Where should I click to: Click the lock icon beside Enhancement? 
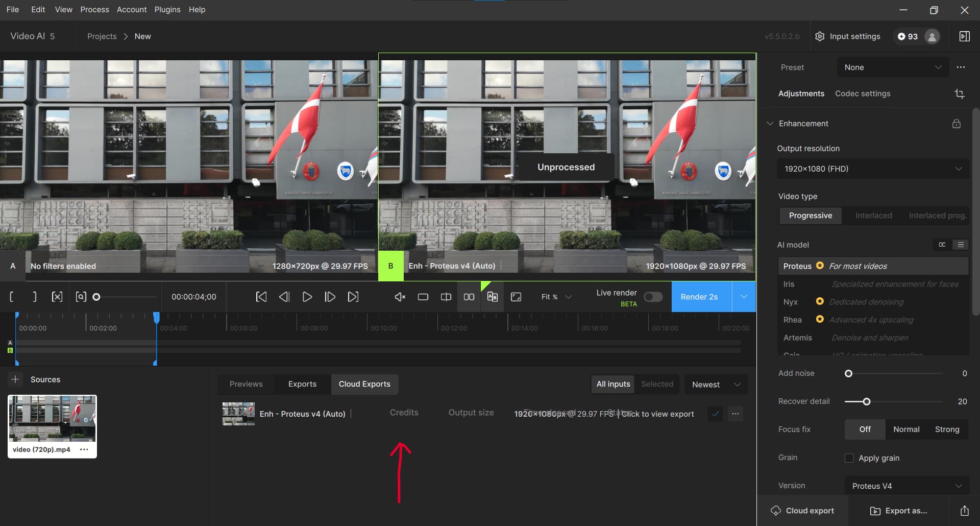click(956, 124)
